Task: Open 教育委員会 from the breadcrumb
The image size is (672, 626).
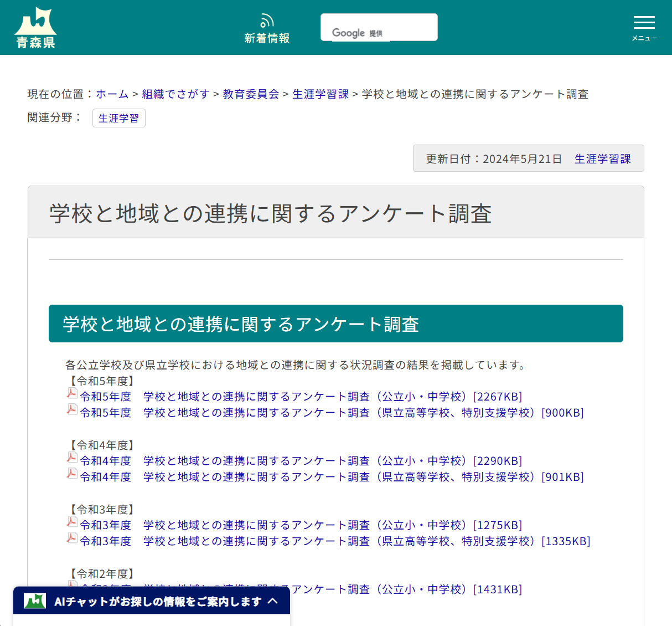Action: (x=250, y=94)
